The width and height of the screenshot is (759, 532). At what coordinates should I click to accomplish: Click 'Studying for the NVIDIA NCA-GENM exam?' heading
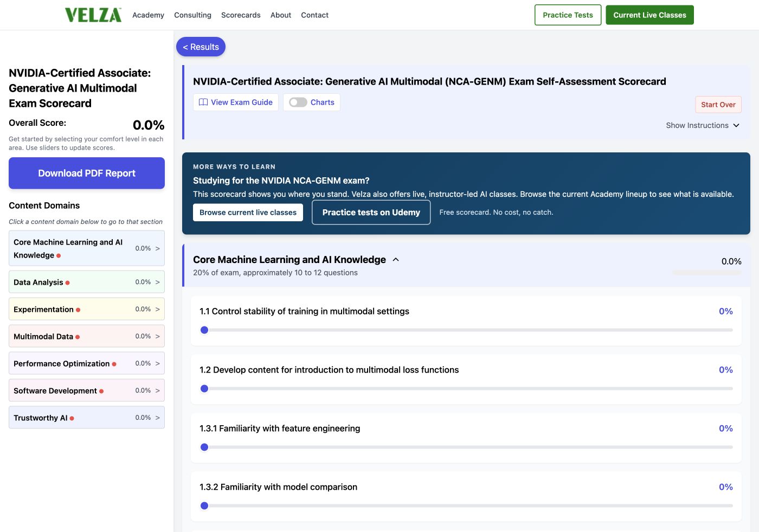(281, 181)
